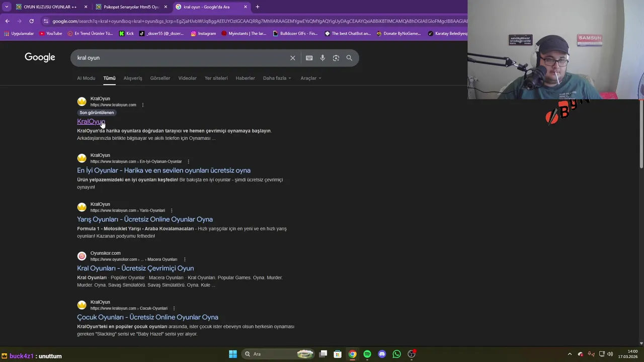Open the _dozer55 TikTok bookmark
The image size is (644, 362).
162,34
